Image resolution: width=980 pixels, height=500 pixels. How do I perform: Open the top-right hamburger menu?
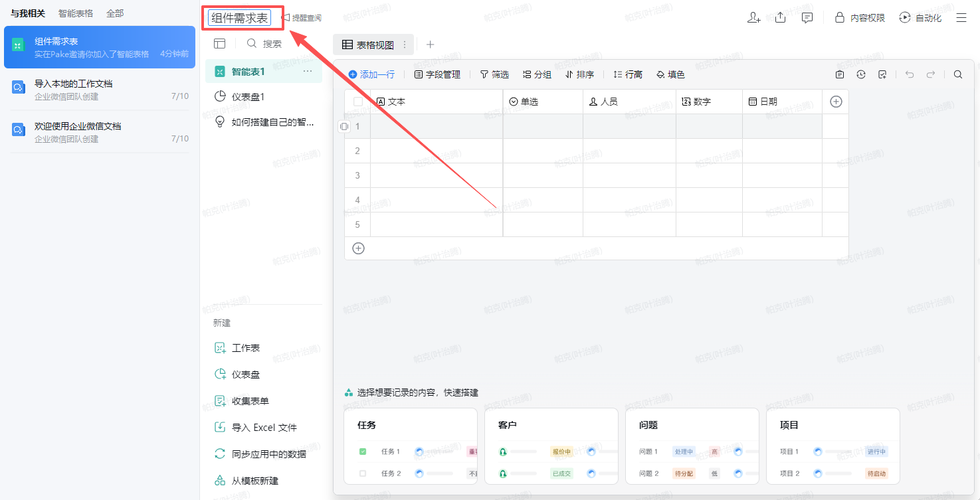click(961, 18)
